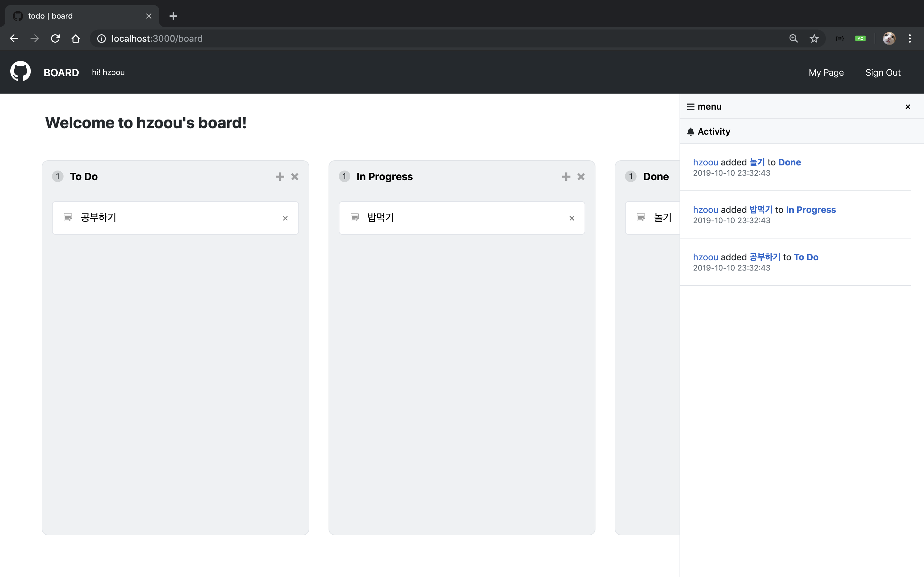Delete the 공부하기 card
Screen dimensions: 924x577
(x=285, y=218)
